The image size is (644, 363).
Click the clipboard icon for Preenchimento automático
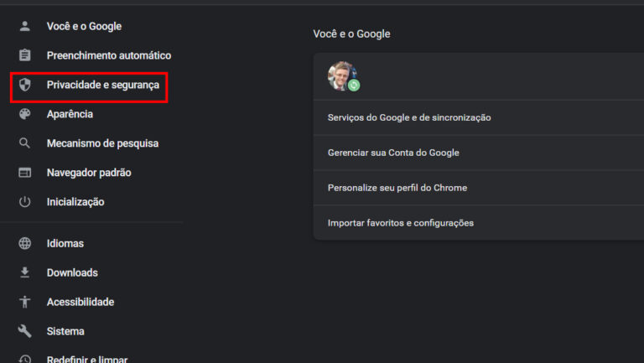(25, 55)
